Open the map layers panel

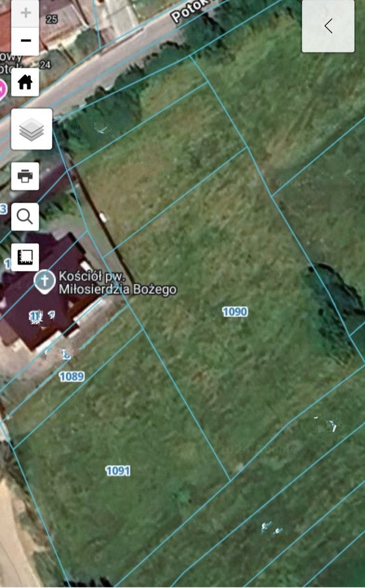[31, 129]
